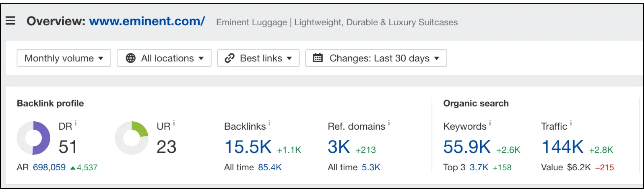Open the AR 698,059 rank link

[49, 167]
